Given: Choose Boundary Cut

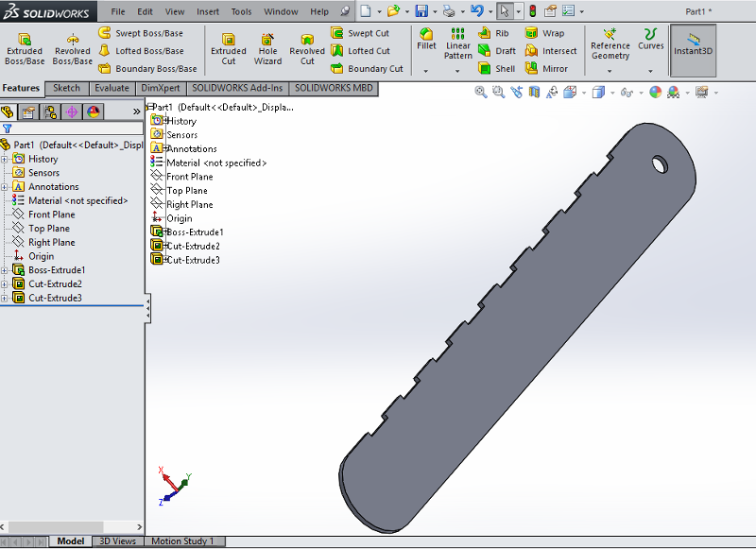Looking at the screenshot, I should tap(367, 68).
